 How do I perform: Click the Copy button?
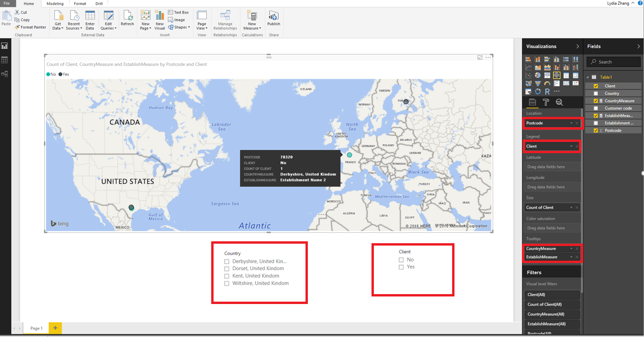[22, 20]
